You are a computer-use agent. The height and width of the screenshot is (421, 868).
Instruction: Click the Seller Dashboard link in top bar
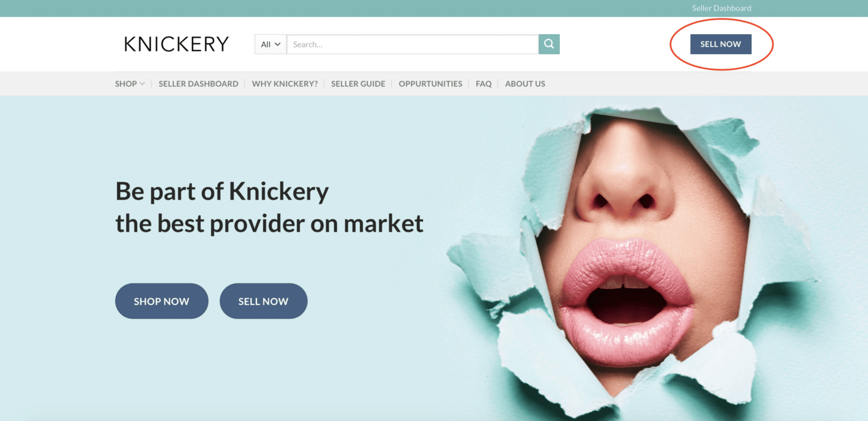coord(722,8)
